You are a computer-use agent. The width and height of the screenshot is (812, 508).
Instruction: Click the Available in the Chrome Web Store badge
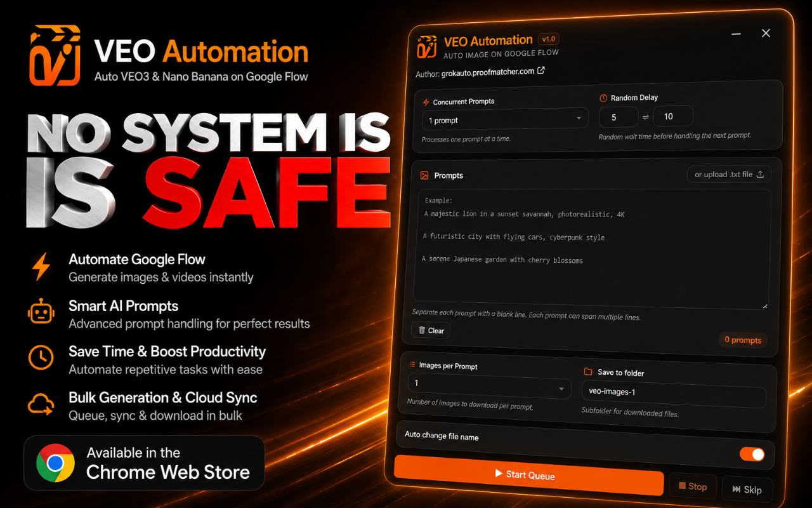pos(144,463)
